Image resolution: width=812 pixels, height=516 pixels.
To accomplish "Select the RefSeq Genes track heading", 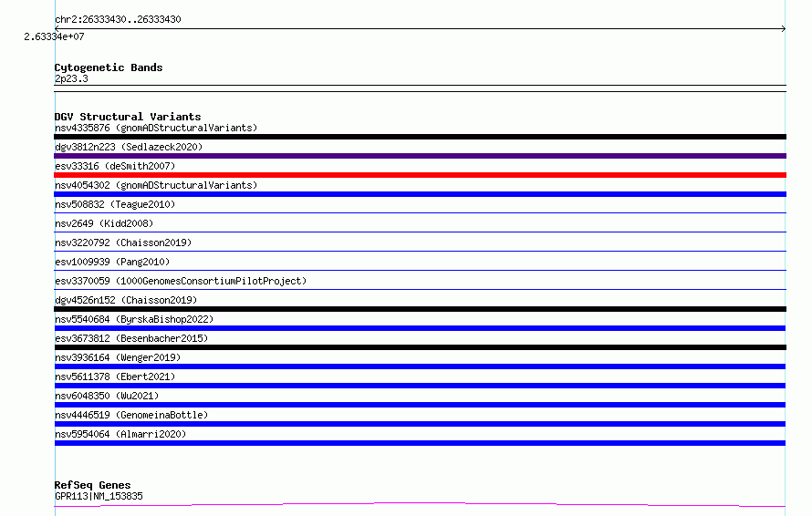I will [93, 485].
